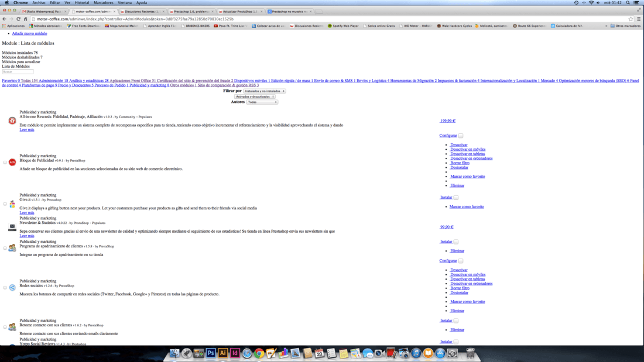Open Photoshop from the dock
Image resolution: width=644 pixels, height=362 pixels.
coord(211,353)
